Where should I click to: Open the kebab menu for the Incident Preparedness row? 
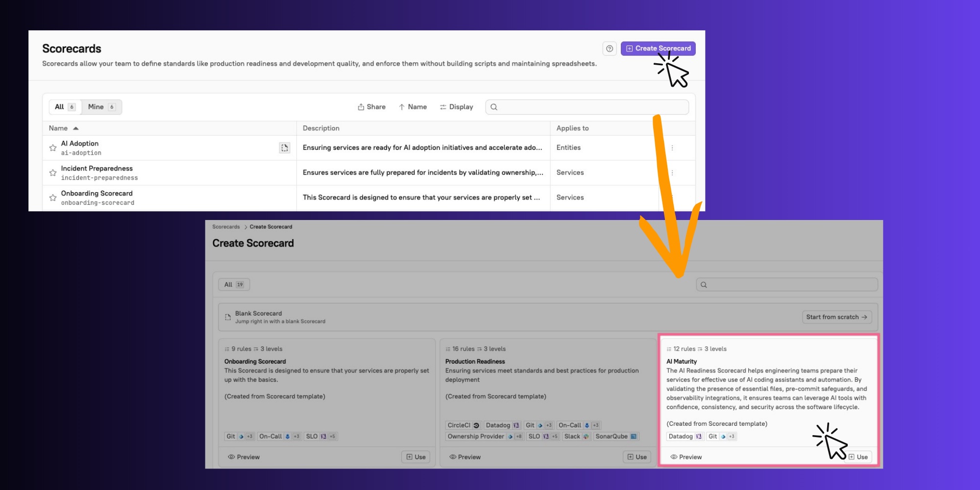tap(672, 173)
